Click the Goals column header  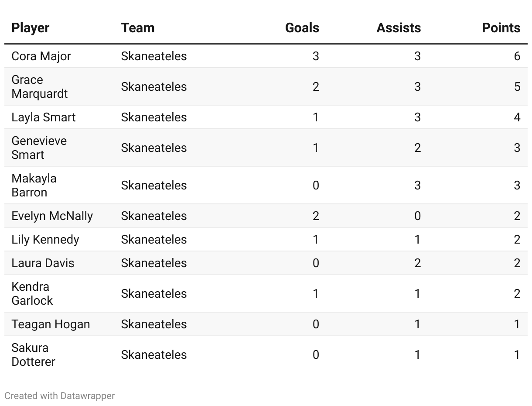click(x=302, y=28)
